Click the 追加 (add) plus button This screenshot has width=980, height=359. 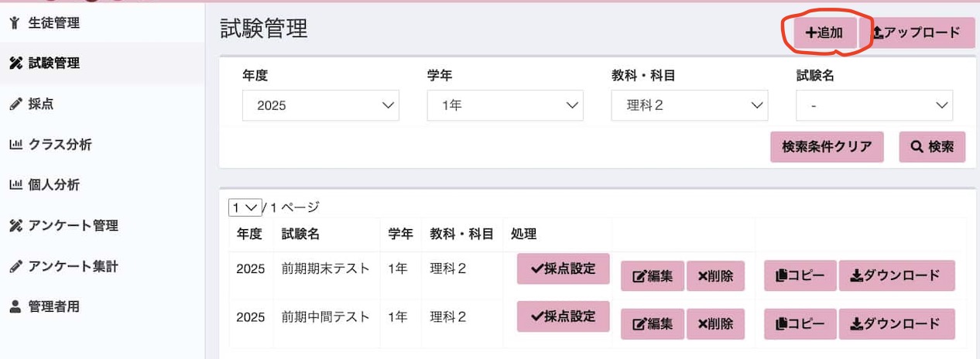[x=824, y=32]
